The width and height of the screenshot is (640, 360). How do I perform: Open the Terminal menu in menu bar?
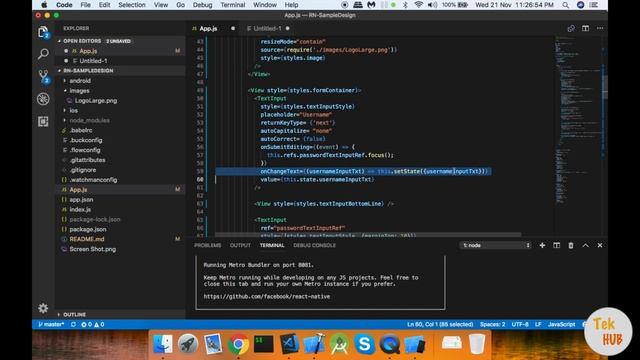[233, 5]
